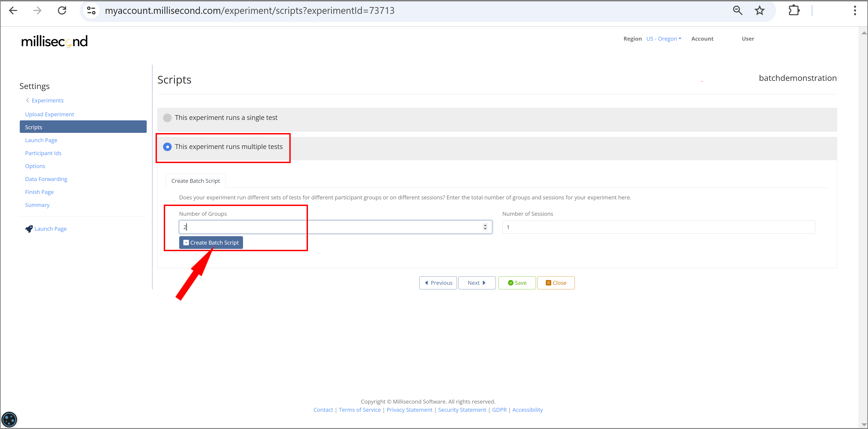Open the Create Batch Script tab
The width and height of the screenshot is (868, 429).
tap(196, 181)
